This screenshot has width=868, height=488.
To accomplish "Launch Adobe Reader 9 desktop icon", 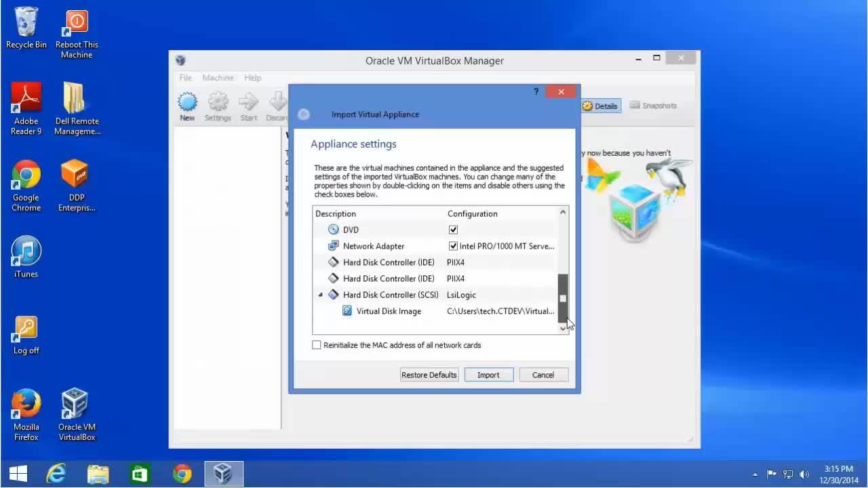I will (x=26, y=108).
